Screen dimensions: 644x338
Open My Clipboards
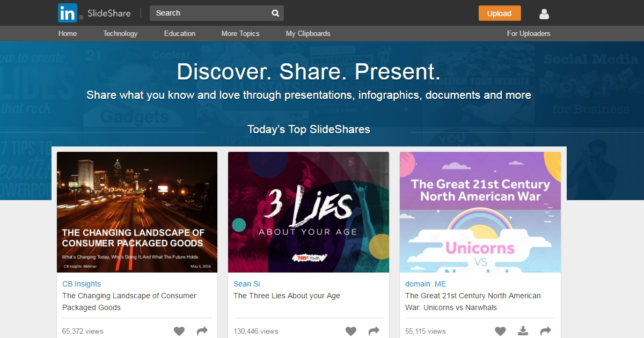308,33
